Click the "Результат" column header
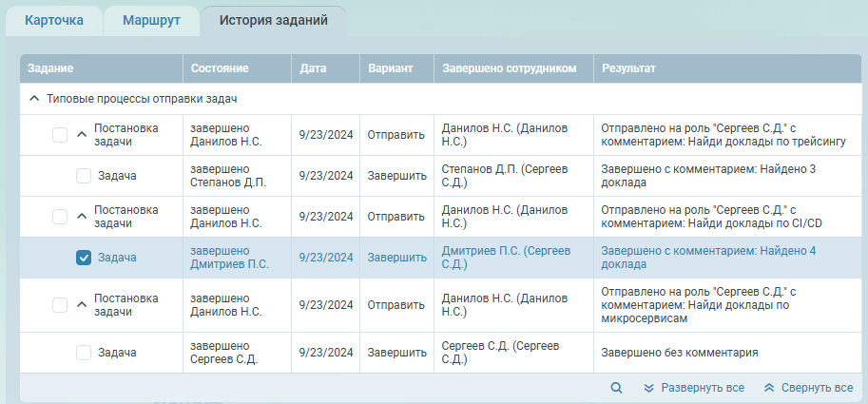 click(628, 68)
